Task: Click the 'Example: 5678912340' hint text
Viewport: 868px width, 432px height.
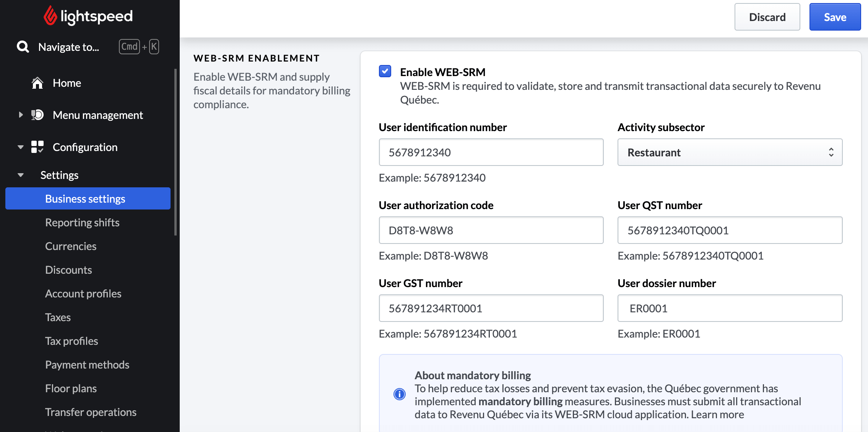Action: click(x=432, y=178)
